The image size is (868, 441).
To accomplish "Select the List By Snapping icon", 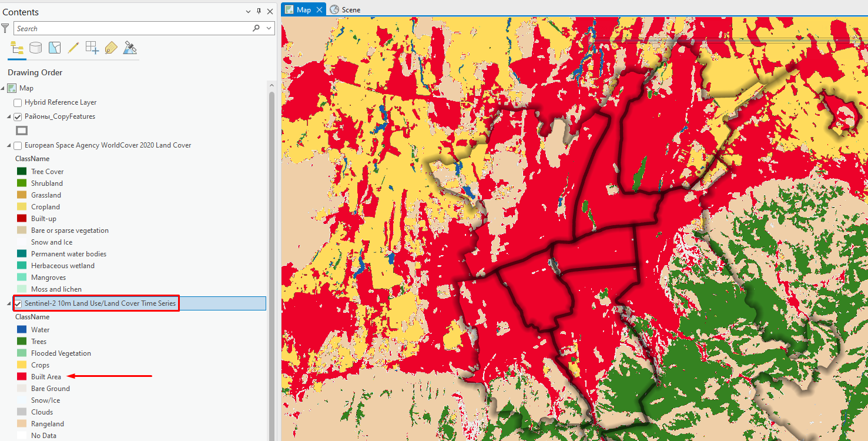I will (92, 48).
